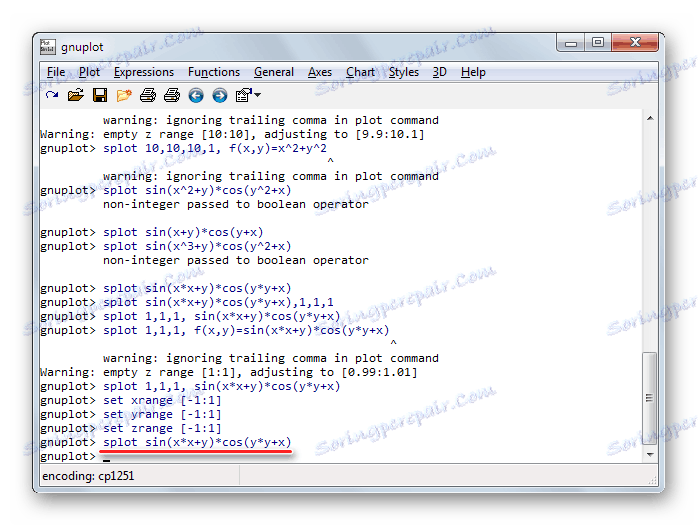
Task: Save with the floppy disk icon
Action: pyautogui.click(x=100, y=95)
